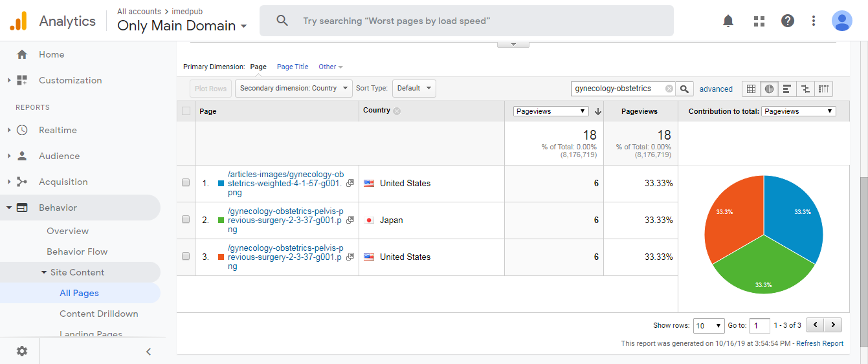This screenshot has height=364, width=868.
Task: Click the help question mark icon
Action: [788, 21]
